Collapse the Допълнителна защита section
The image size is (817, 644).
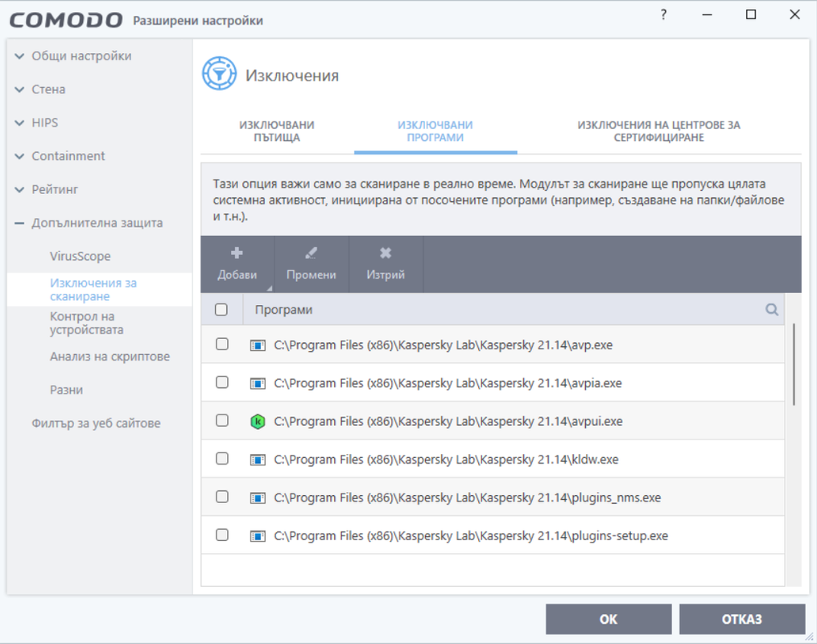click(19, 224)
